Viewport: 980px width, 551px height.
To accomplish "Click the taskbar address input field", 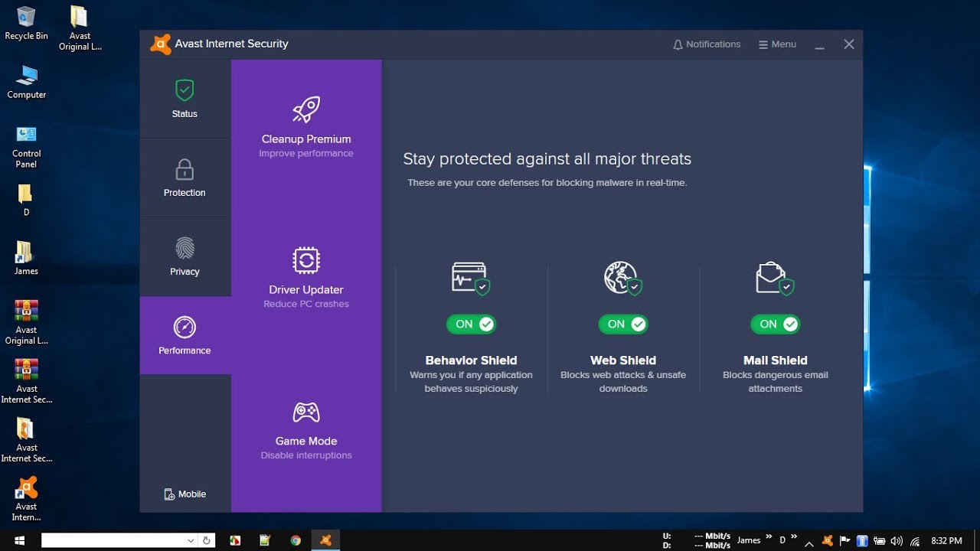I will (113, 540).
